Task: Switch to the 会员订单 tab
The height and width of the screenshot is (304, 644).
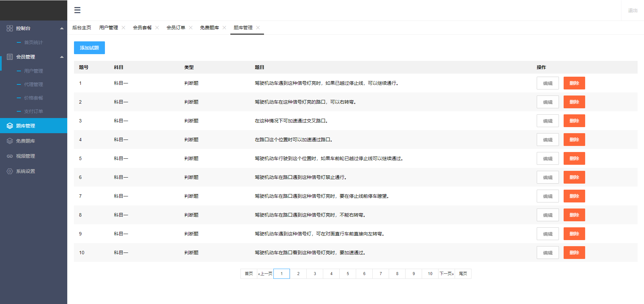Action: pos(176,28)
